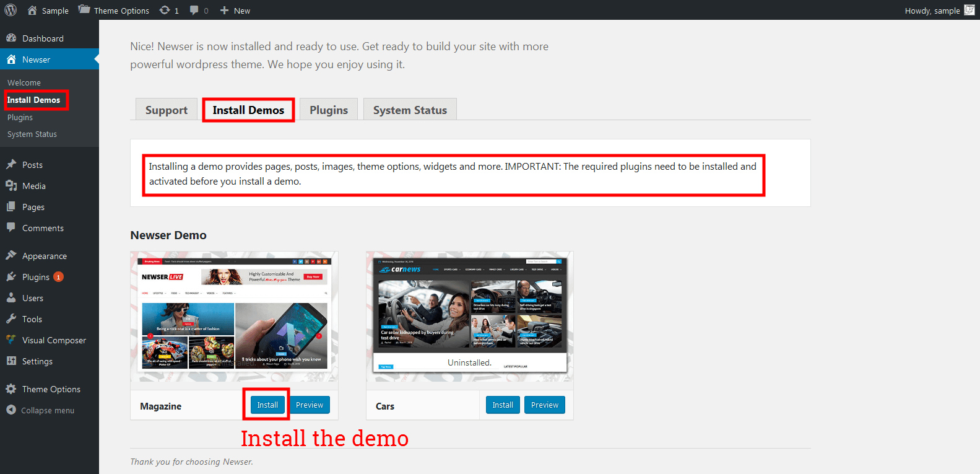Go to Plugins in the main sidebar
Screen dimensions: 980x474
(x=35, y=277)
